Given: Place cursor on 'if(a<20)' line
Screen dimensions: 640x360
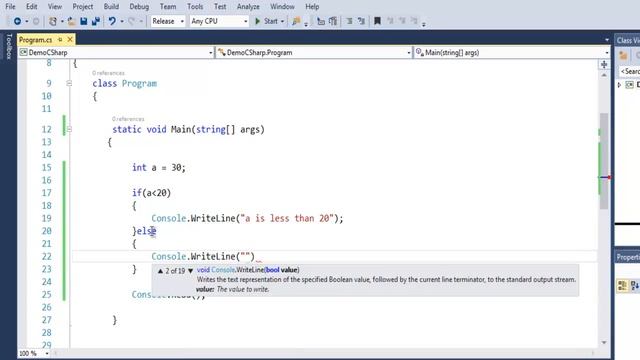Looking at the screenshot, I should (x=151, y=193).
